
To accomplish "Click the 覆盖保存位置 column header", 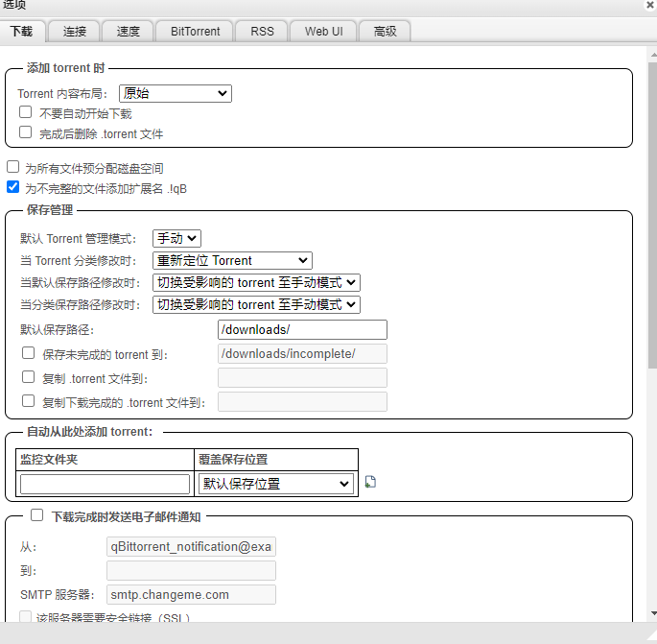I will click(276, 460).
